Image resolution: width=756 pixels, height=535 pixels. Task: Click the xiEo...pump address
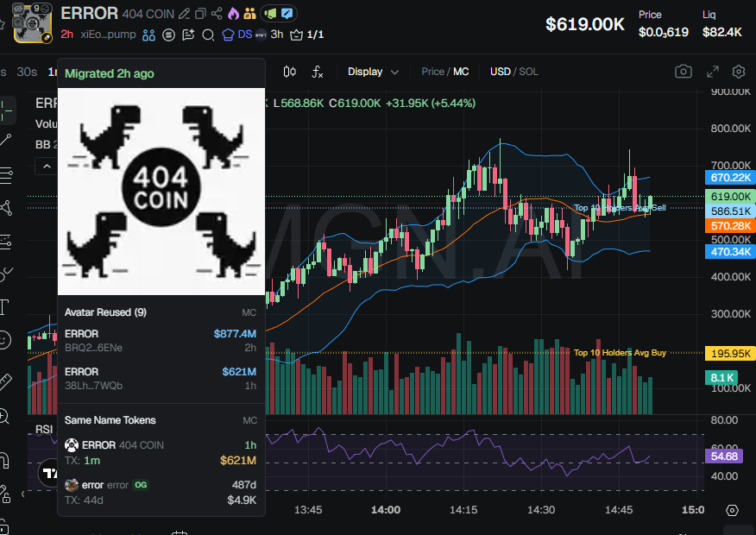tap(108, 35)
